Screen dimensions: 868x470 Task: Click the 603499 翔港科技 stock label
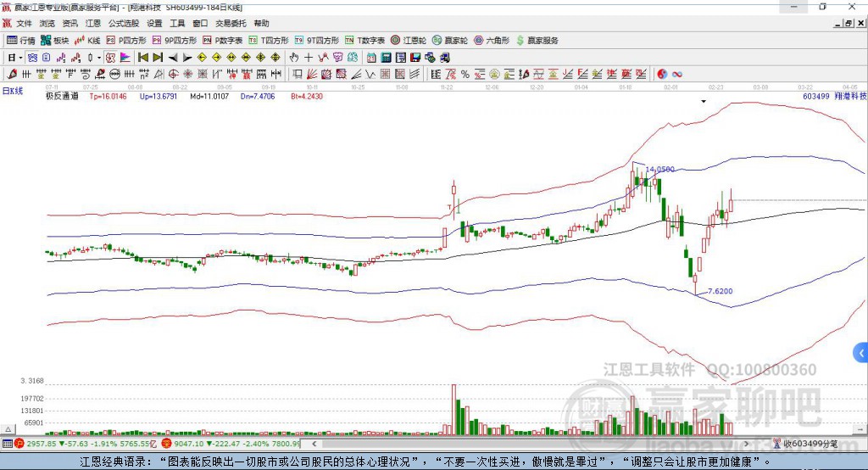(x=834, y=97)
